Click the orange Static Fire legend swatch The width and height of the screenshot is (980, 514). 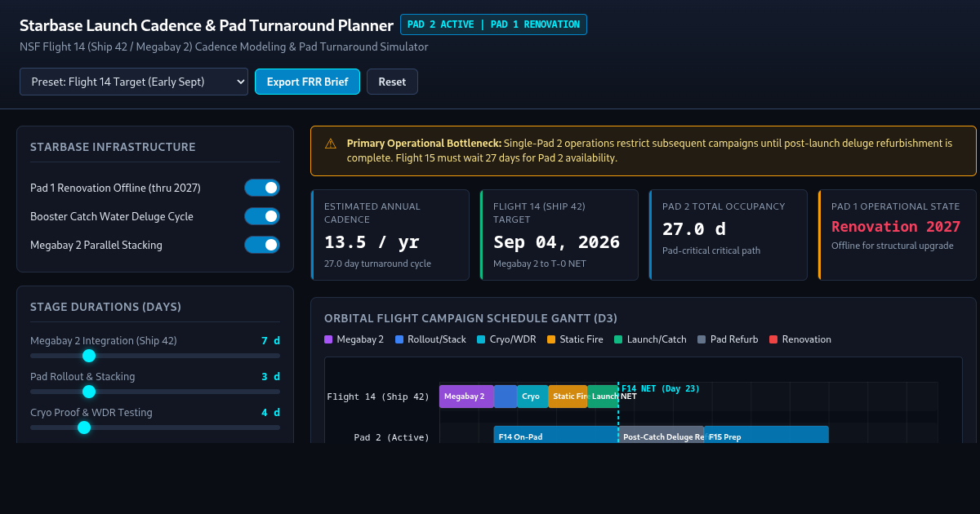(x=551, y=339)
